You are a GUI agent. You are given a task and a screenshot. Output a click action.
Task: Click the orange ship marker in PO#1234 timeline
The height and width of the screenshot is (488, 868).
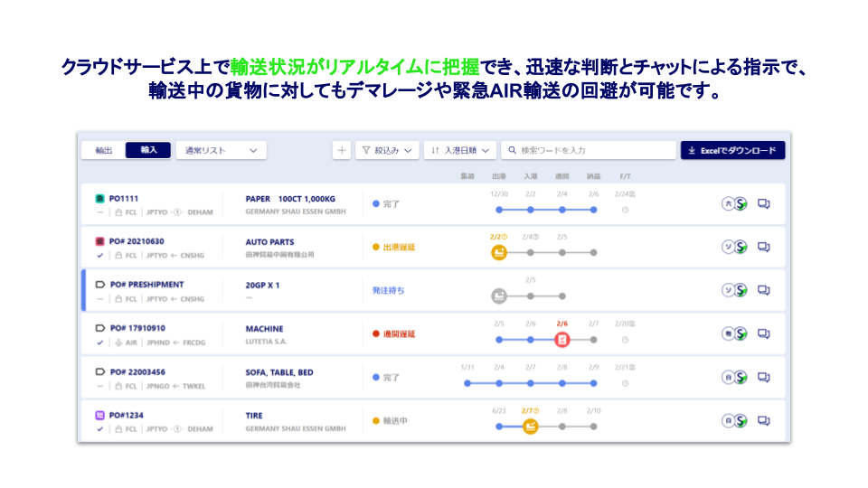pyautogui.click(x=531, y=427)
